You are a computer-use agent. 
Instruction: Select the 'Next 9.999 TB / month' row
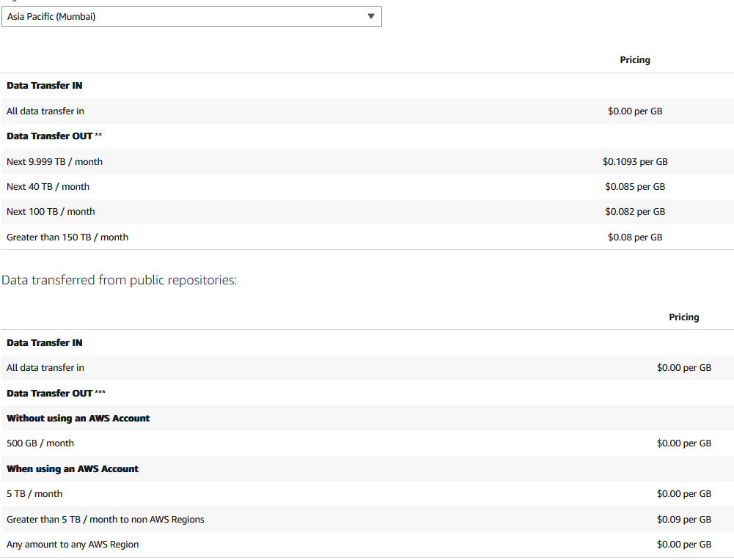click(367, 161)
